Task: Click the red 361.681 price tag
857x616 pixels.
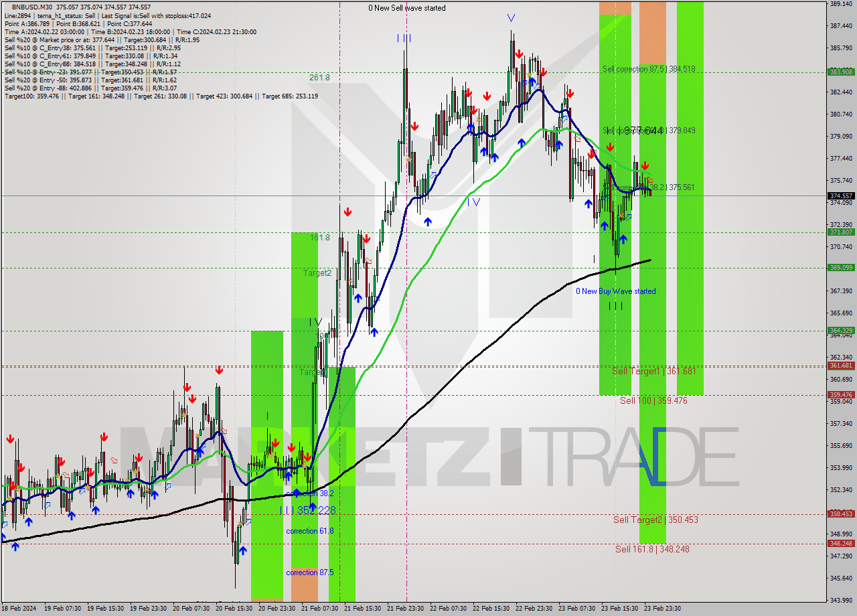Action: 841,366
